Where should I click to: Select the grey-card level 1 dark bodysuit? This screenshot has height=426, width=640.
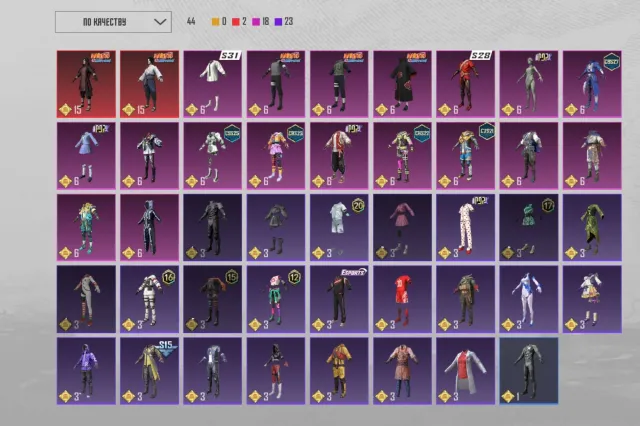[x=529, y=371]
